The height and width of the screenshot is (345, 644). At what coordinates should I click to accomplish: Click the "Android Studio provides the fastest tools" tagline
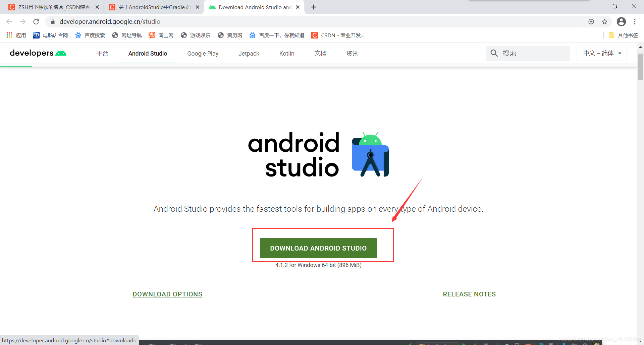tap(318, 209)
